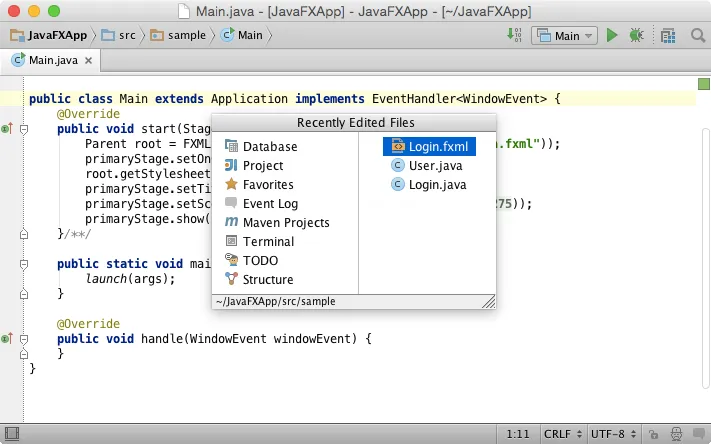Open Maven Projects from the popup

[x=285, y=223]
